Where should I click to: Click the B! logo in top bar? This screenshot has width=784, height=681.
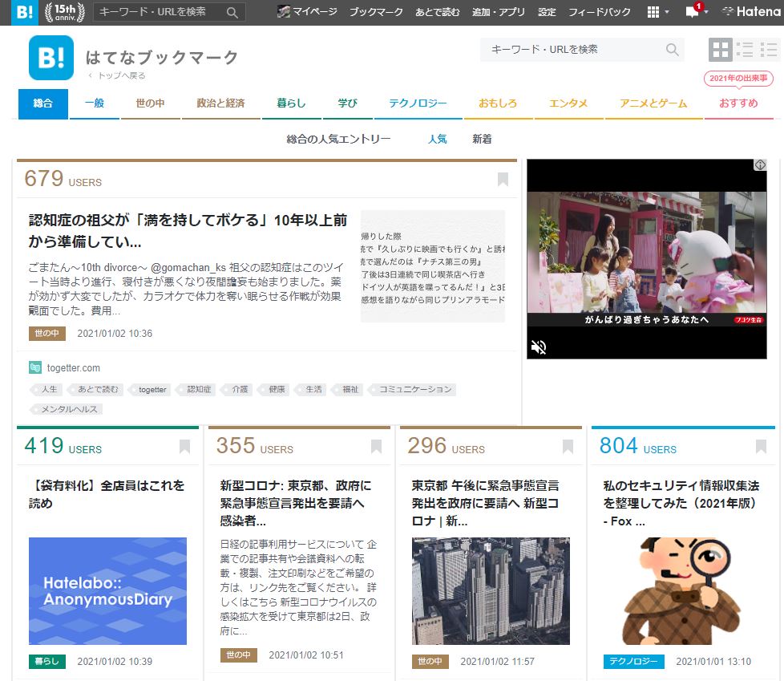(24, 12)
